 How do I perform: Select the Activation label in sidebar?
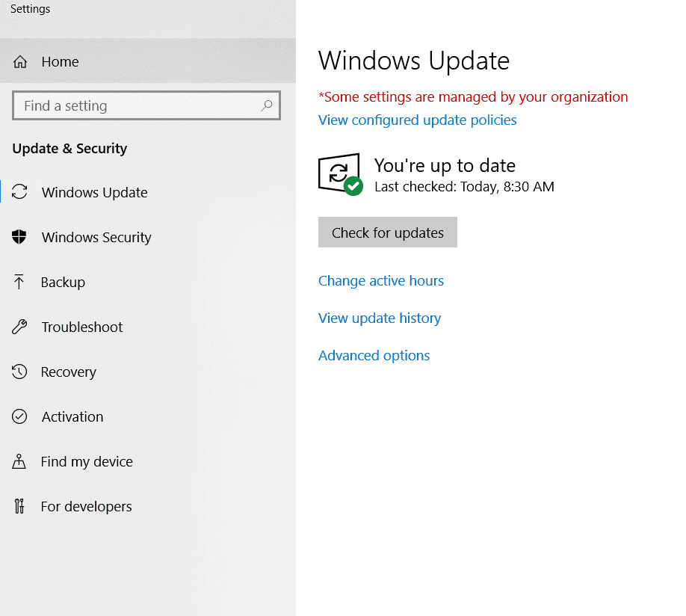(72, 417)
